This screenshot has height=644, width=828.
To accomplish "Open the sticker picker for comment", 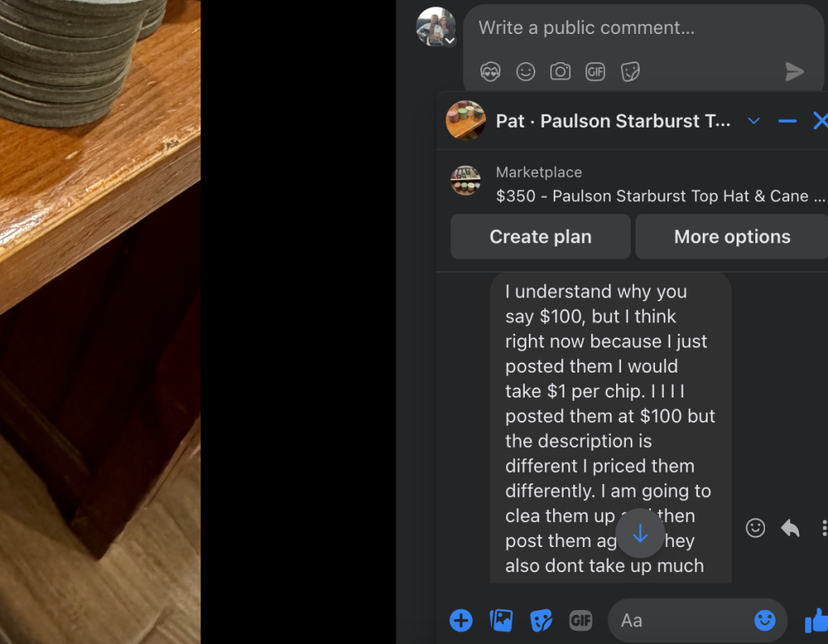I will [630, 71].
